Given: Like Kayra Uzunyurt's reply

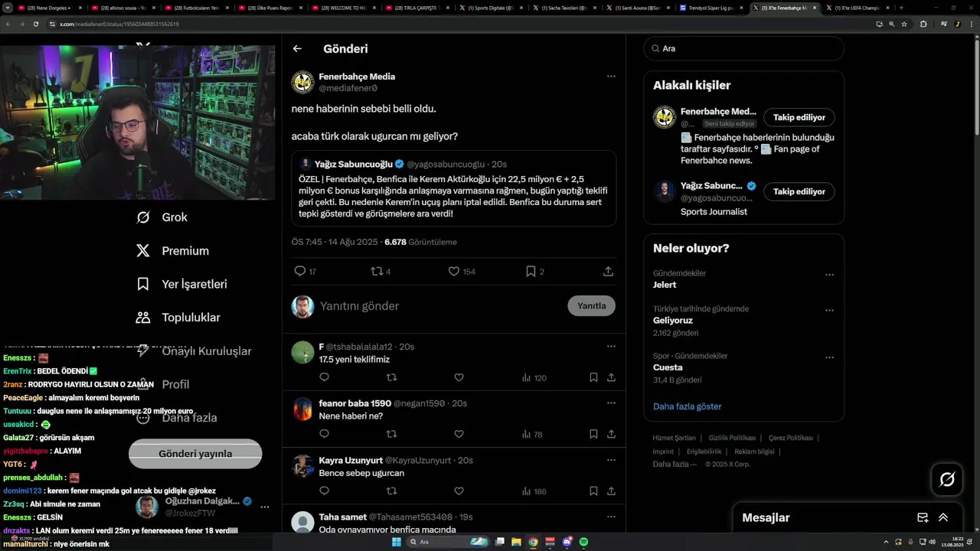Looking at the screenshot, I should (x=459, y=491).
